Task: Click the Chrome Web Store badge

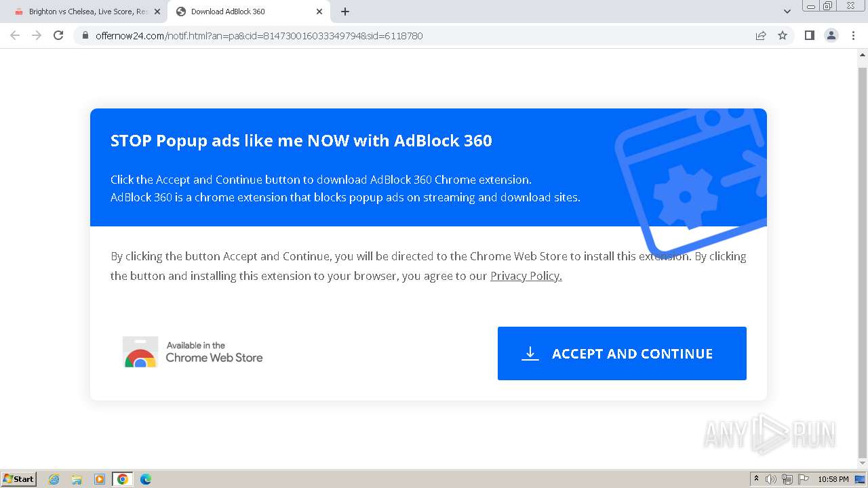Action: click(193, 352)
